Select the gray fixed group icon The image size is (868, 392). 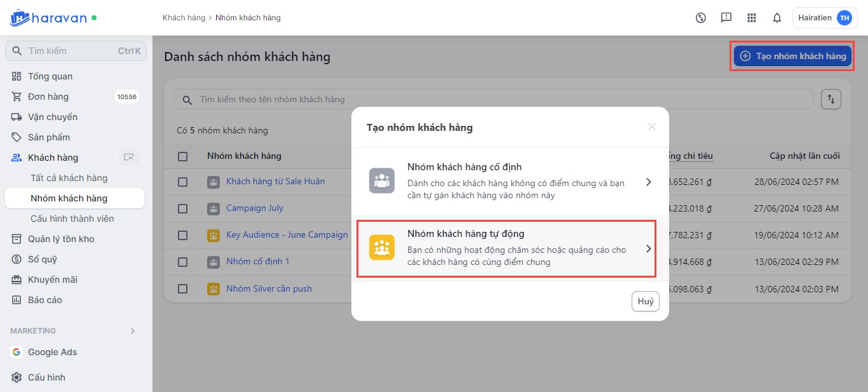click(x=382, y=181)
